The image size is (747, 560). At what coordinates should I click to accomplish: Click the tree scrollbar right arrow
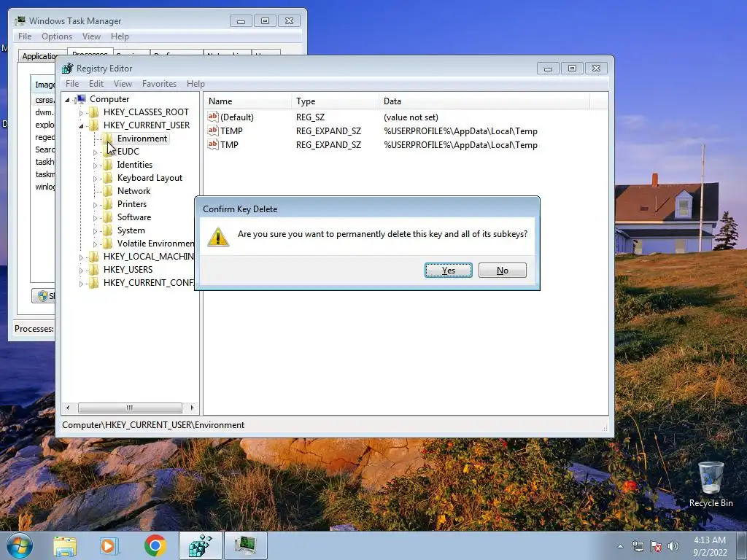(x=192, y=408)
